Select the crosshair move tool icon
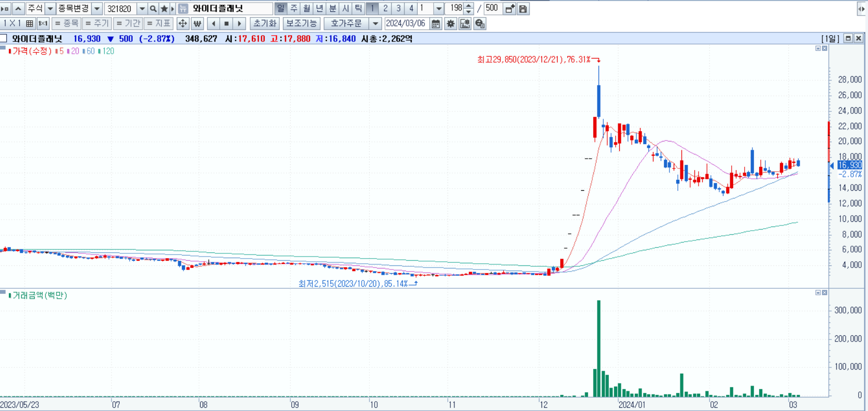Screen dimensions: 868x411 [x=183, y=23]
